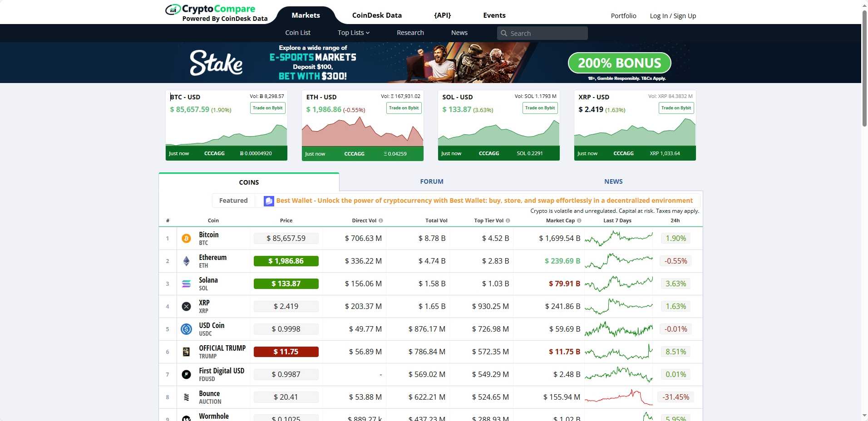Image resolution: width=868 pixels, height=421 pixels.
Task: Click the USD Coin logo icon
Action: (186, 329)
